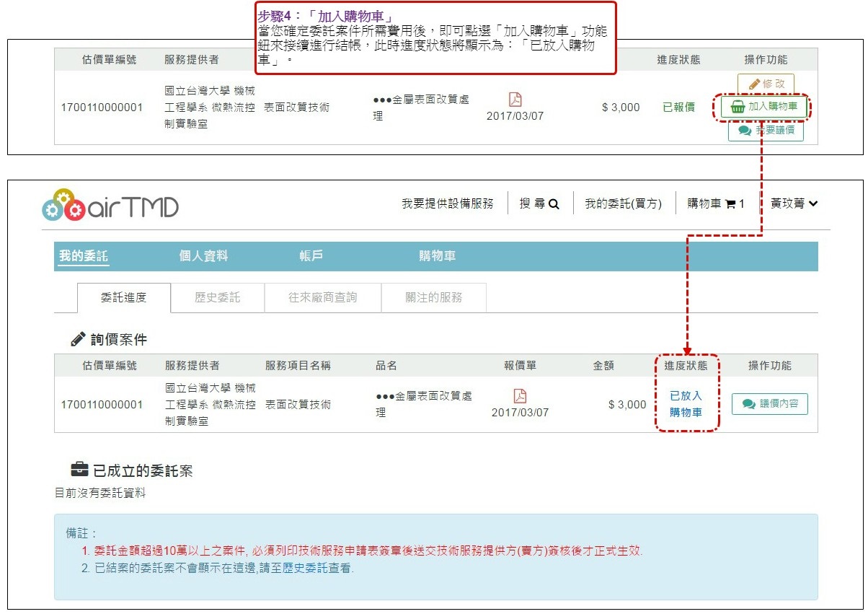Open the PDF quotation icon dated 2017/03/07
868x614 pixels.
click(520, 396)
